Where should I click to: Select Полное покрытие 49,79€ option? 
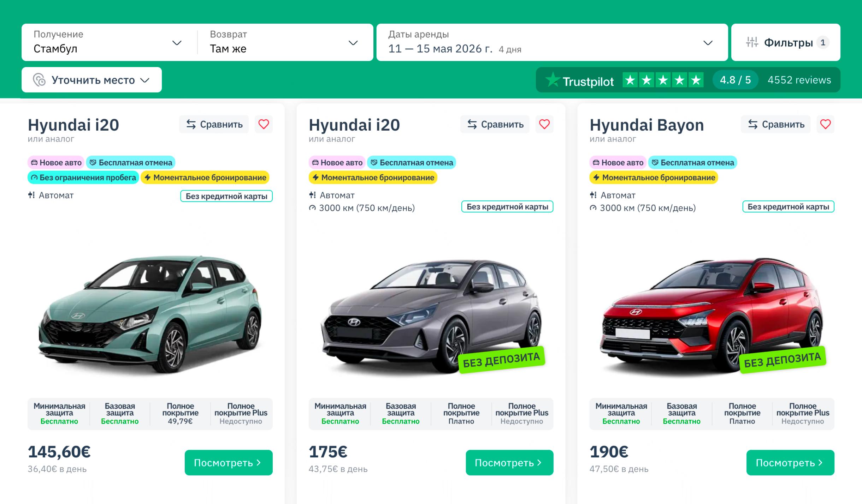click(180, 413)
